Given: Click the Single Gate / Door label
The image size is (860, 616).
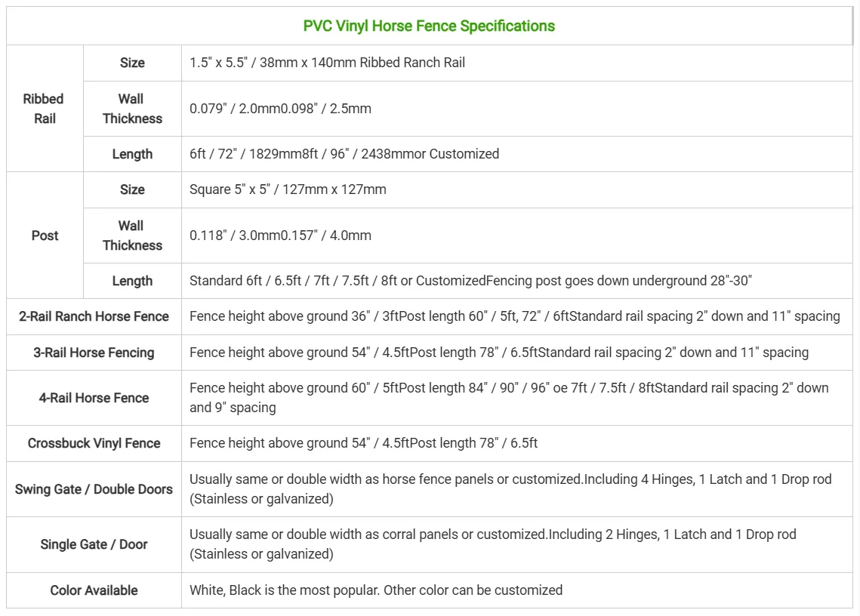Looking at the screenshot, I should (x=94, y=544).
